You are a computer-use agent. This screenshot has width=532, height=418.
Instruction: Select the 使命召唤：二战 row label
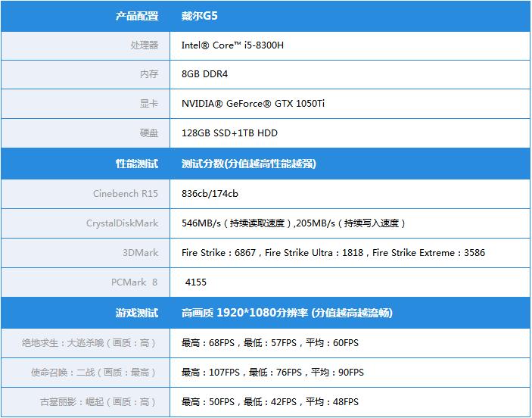[94, 373]
